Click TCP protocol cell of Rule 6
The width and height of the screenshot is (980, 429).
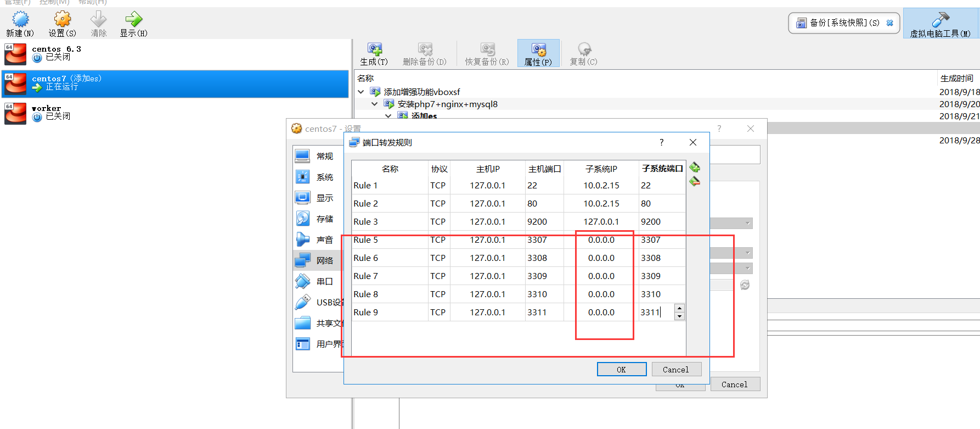coord(439,258)
